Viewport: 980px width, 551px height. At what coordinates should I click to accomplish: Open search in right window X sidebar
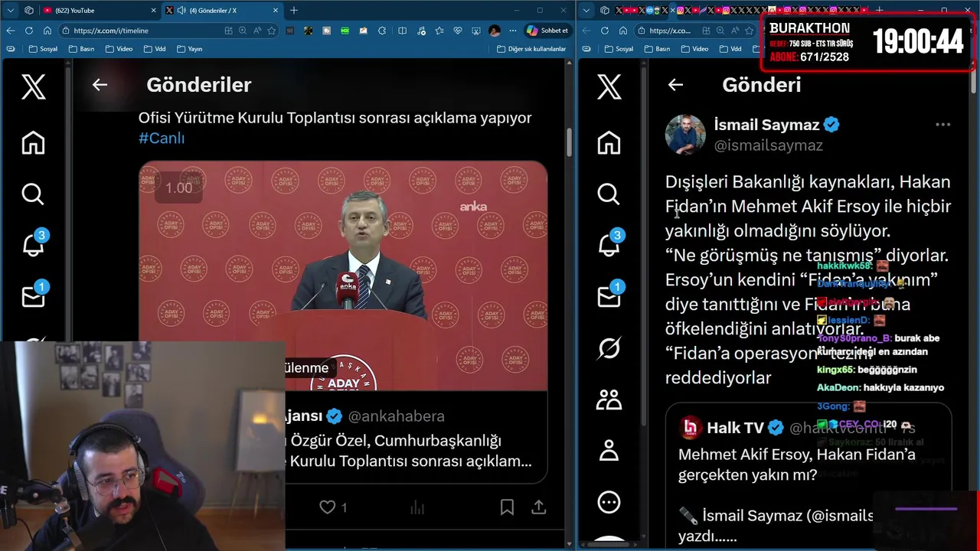(609, 194)
